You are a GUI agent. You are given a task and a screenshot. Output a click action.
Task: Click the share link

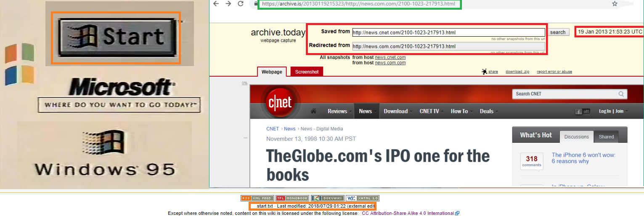click(493, 72)
